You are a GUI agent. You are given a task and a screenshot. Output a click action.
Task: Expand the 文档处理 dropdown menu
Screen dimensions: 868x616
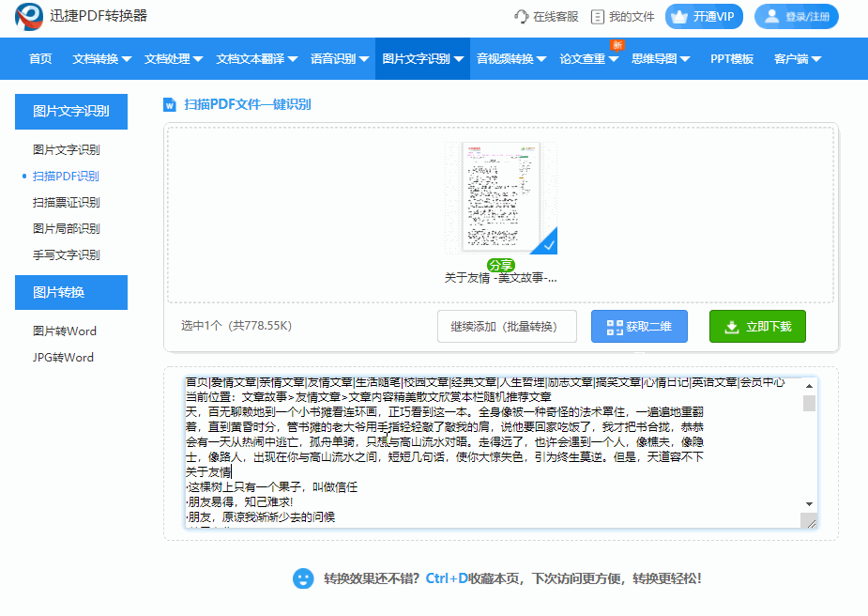coord(174,59)
